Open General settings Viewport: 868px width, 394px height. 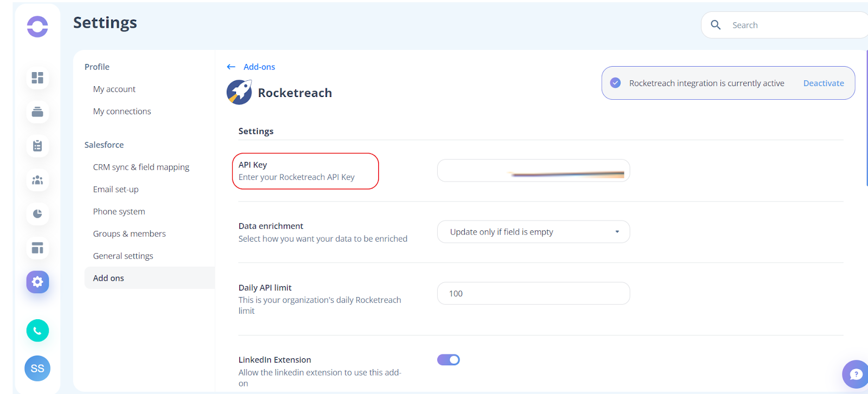pyautogui.click(x=123, y=256)
